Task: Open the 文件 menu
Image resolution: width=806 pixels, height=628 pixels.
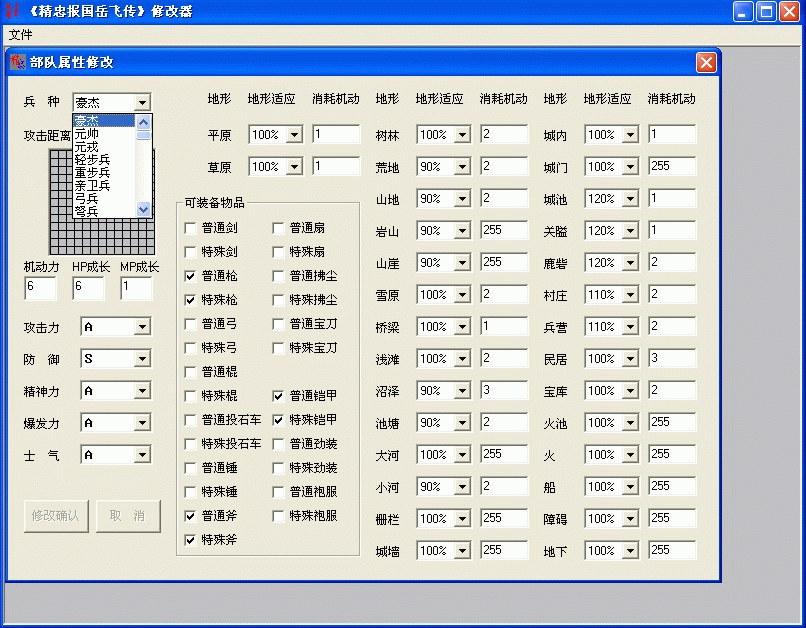Action: click(x=21, y=34)
